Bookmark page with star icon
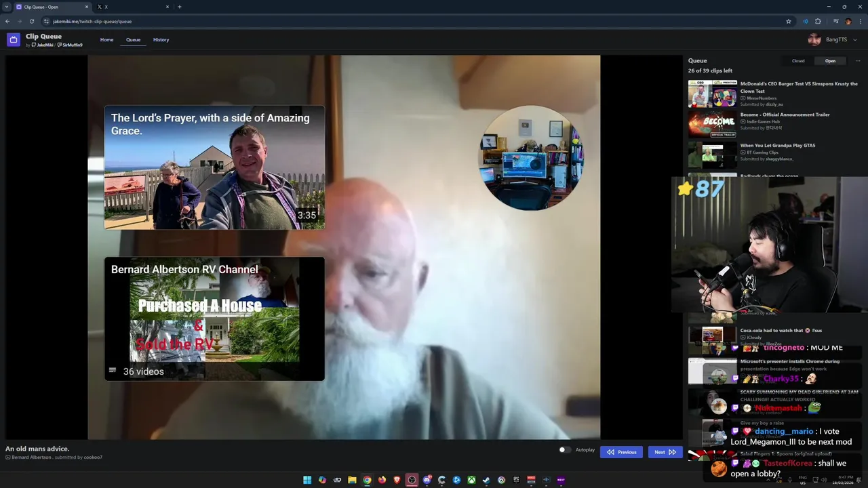This screenshot has width=868, height=488. [x=789, y=21]
